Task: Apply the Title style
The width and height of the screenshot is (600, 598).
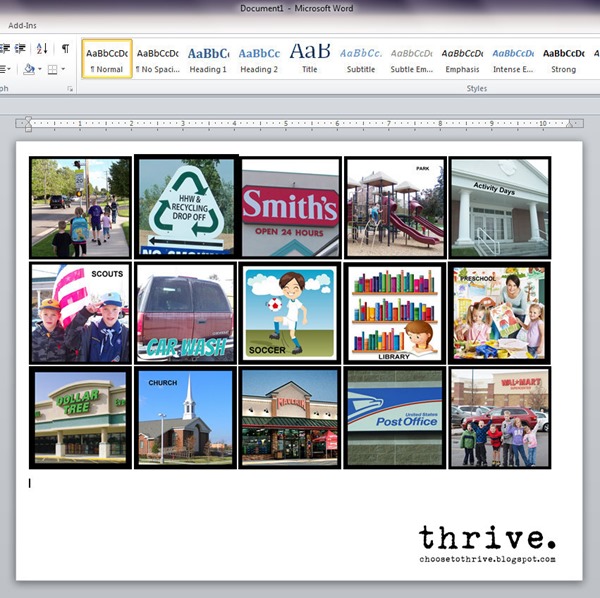Action: 310,59
